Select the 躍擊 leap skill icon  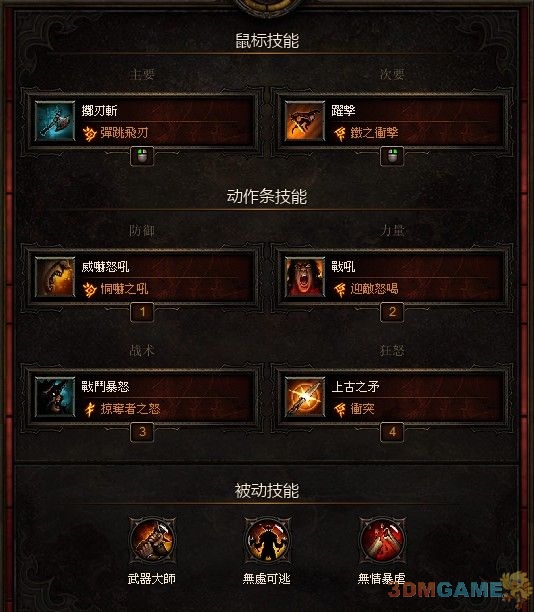(305, 121)
